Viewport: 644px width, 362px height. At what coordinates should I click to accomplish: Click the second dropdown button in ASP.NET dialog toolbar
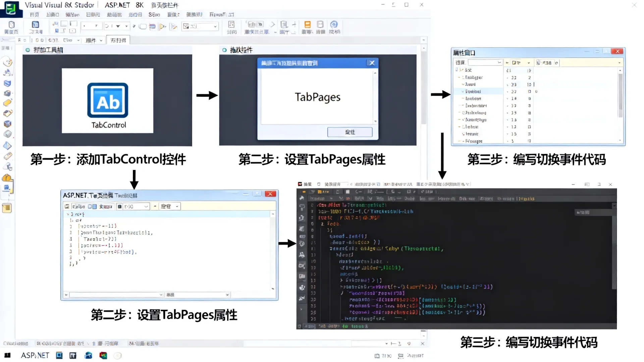coord(170,206)
